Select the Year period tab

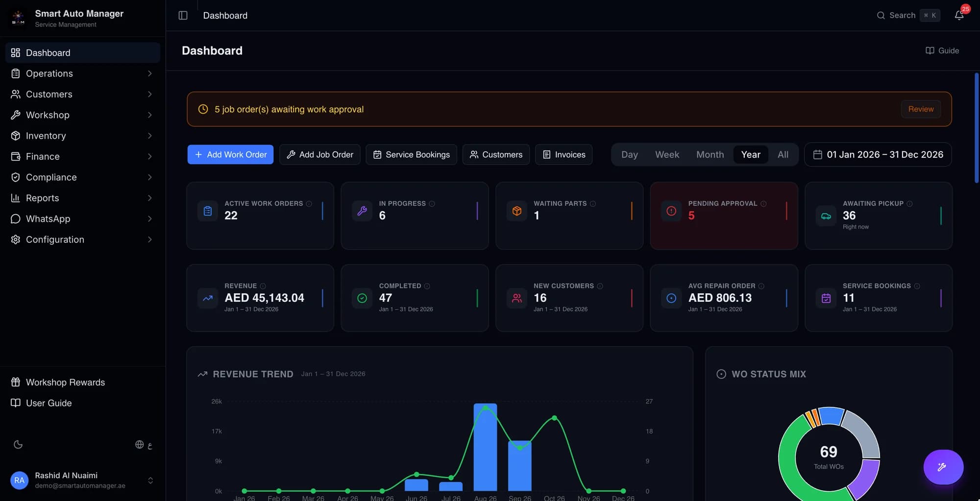point(751,155)
